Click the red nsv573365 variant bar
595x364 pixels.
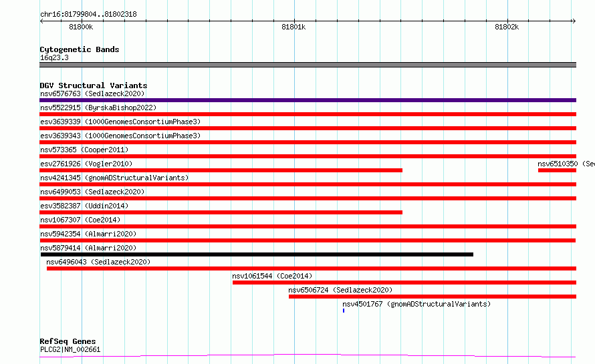click(x=308, y=156)
